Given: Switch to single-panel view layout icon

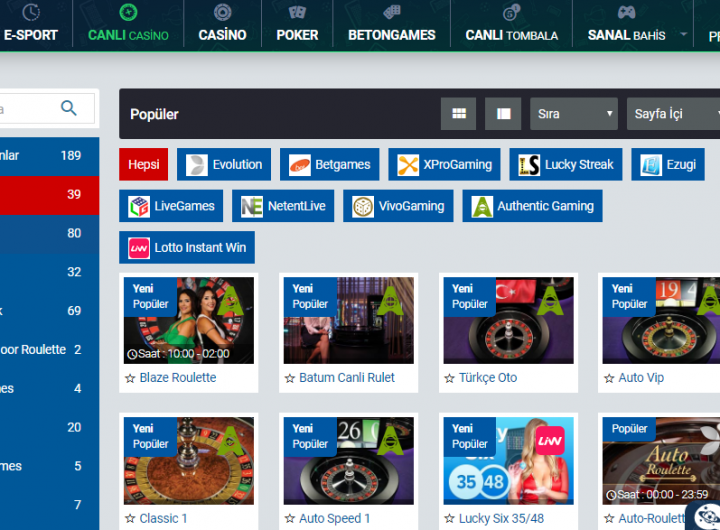Looking at the screenshot, I should tap(503, 113).
